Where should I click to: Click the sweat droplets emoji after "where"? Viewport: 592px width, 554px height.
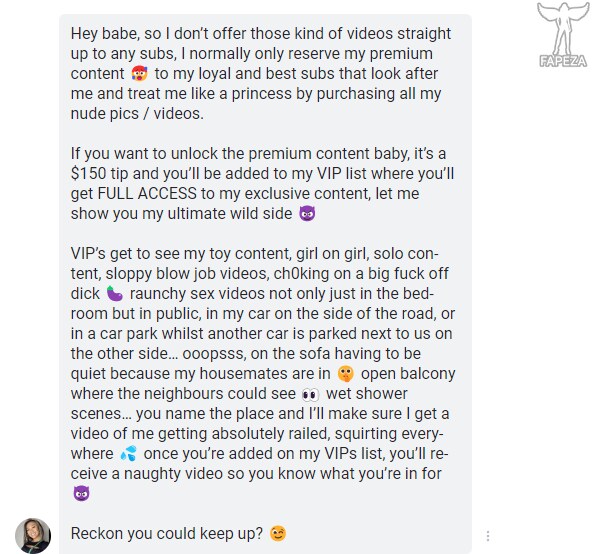coord(128,454)
